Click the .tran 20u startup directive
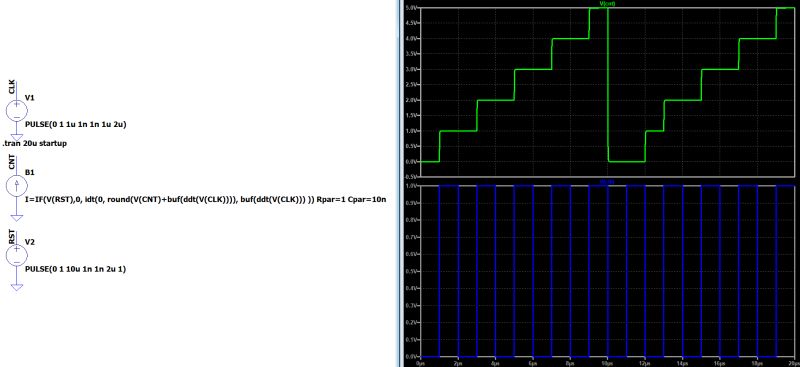This screenshot has height=367, width=800. pyautogui.click(x=34, y=144)
